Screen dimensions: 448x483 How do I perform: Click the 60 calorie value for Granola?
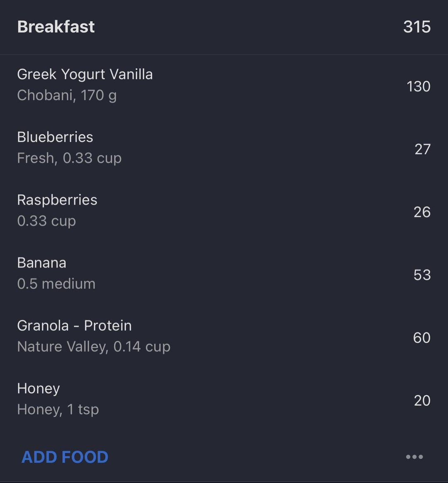tap(421, 338)
